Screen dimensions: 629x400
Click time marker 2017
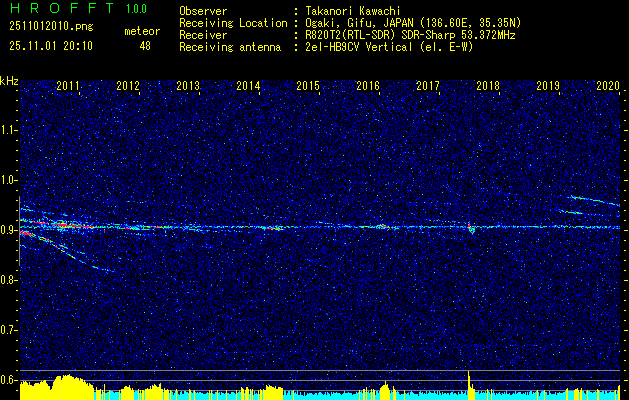pyautogui.click(x=428, y=85)
